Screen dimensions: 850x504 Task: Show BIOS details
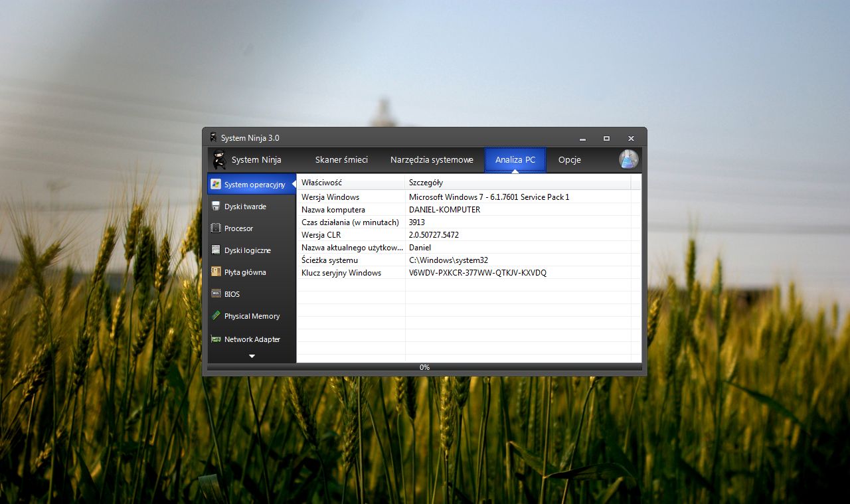(252, 294)
